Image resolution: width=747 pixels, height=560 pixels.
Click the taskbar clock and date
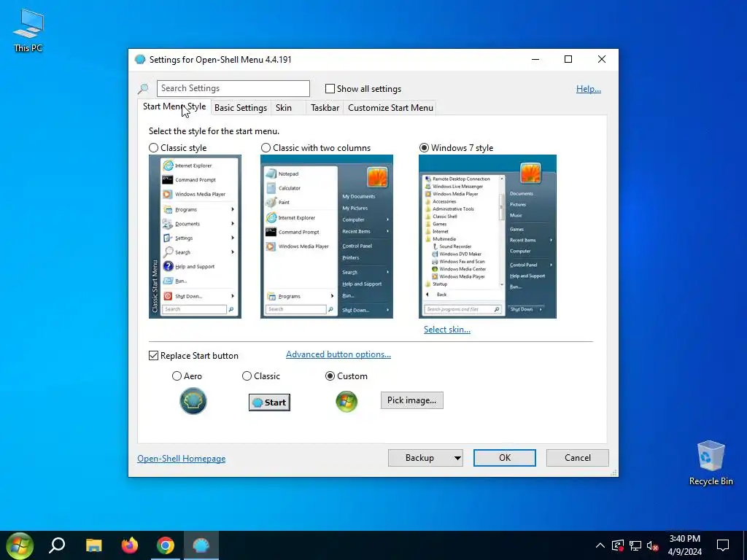click(684, 545)
